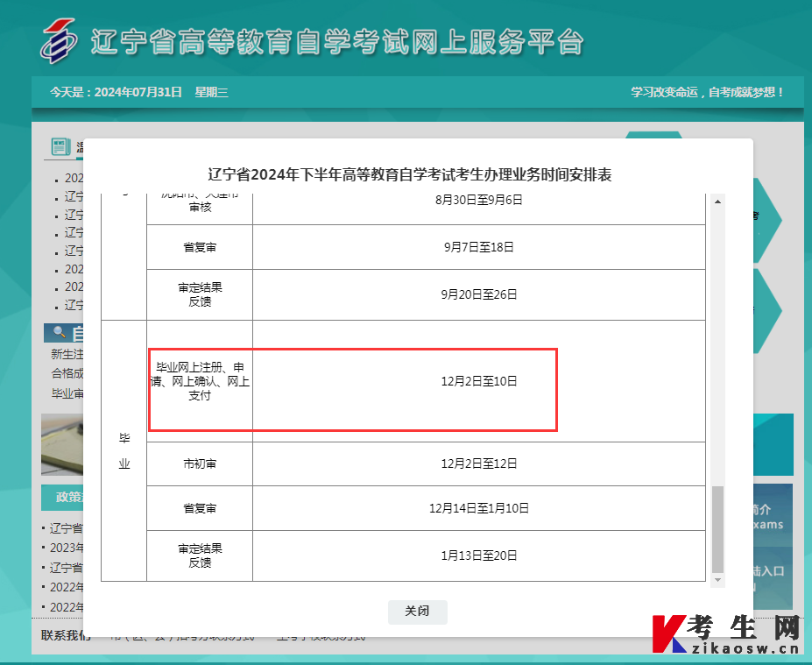Click the scroll-down arrow of the schedule table
The image size is (812, 665).
coord(717,579)
